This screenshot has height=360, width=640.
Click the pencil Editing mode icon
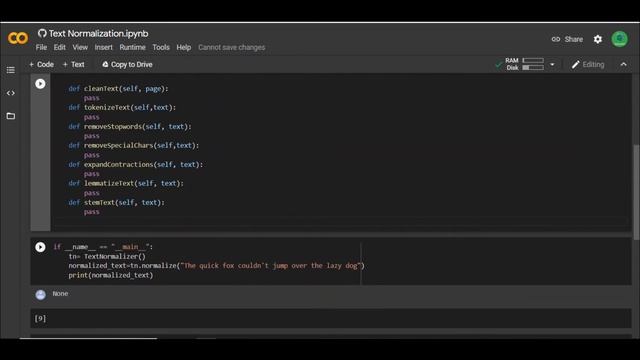tap(576, 64)
